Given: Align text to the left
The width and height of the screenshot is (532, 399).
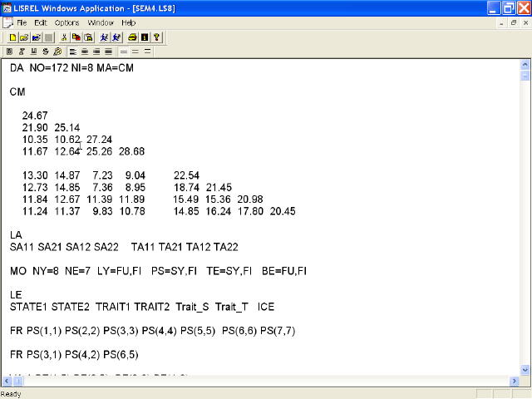Looking at the screenshot, I should pos(73,52).
